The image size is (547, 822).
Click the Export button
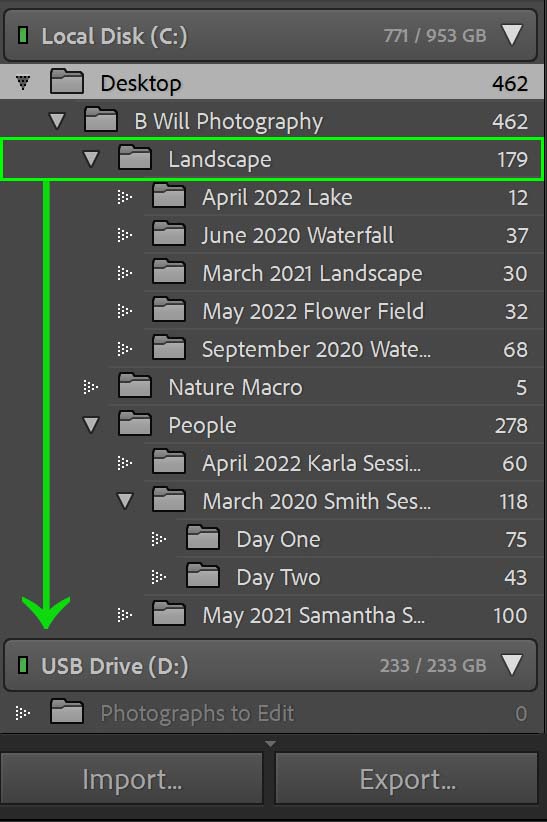[407, 778]
